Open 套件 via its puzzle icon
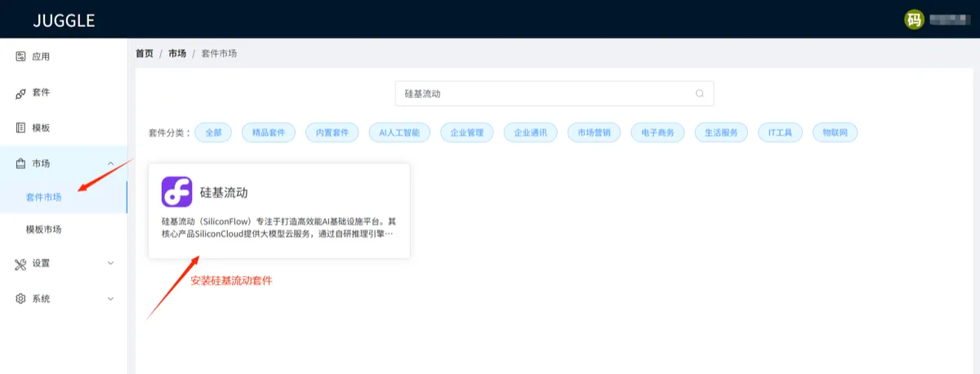 click(x=21, y=93)
